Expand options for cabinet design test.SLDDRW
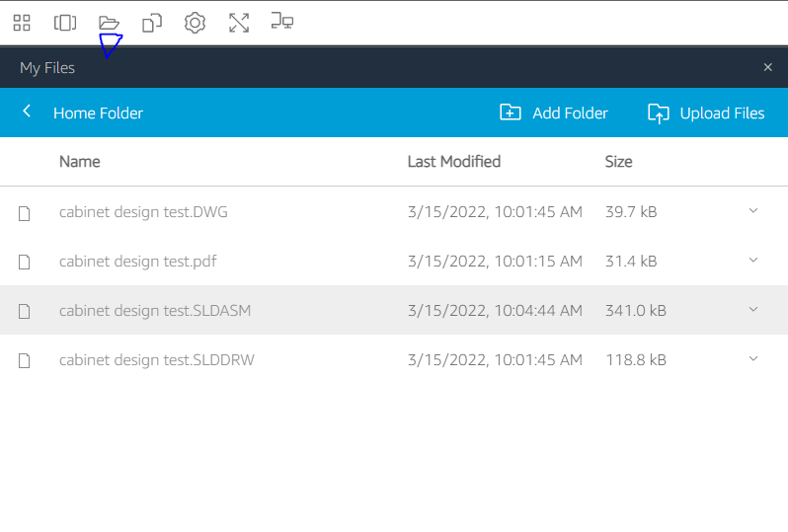Screen dimensions: 788x532 coord(752,358)
